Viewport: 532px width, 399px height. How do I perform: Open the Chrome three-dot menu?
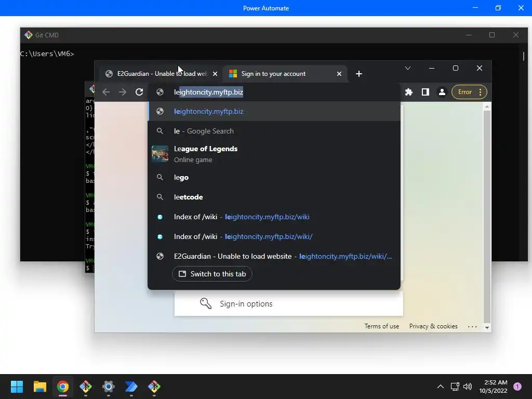pos(481,92)
